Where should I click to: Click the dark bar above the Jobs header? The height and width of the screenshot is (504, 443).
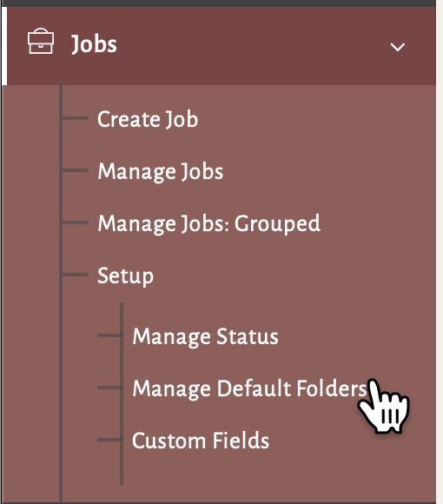click(x=218, y=3)
